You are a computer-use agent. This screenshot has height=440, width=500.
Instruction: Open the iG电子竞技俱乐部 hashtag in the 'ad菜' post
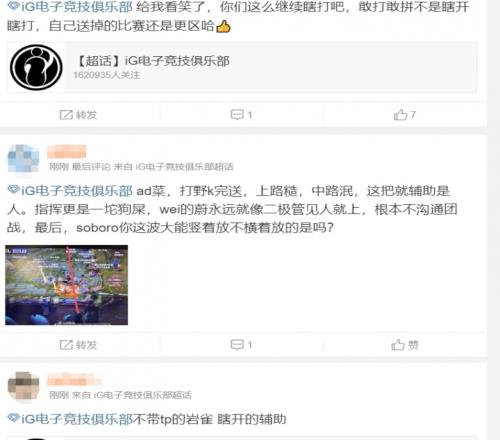click(x=77, y=191)
